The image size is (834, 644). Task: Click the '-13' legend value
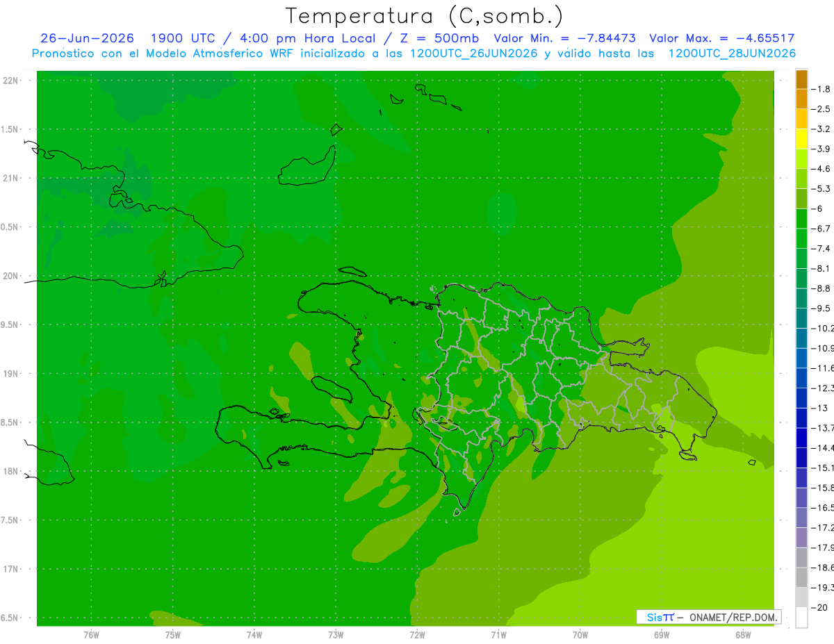click(x=821, y=408)
